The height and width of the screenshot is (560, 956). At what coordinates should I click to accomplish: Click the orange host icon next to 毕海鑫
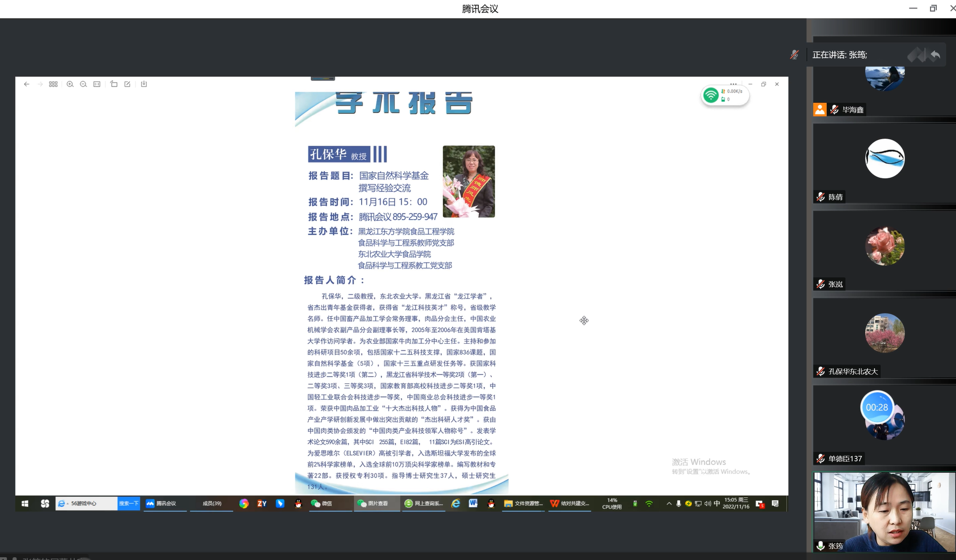click(x=820, y=110)
